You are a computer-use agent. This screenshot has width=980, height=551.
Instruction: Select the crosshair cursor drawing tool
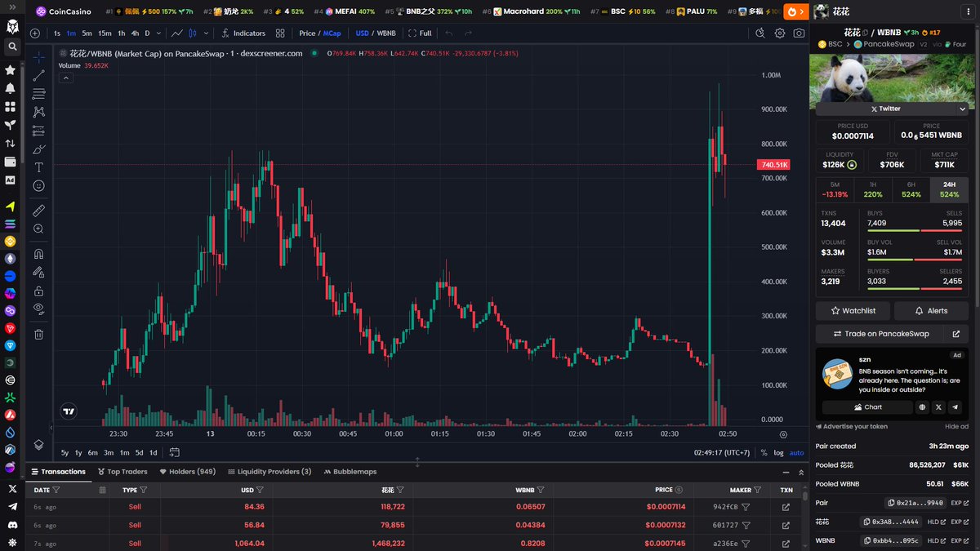[38, 57]
